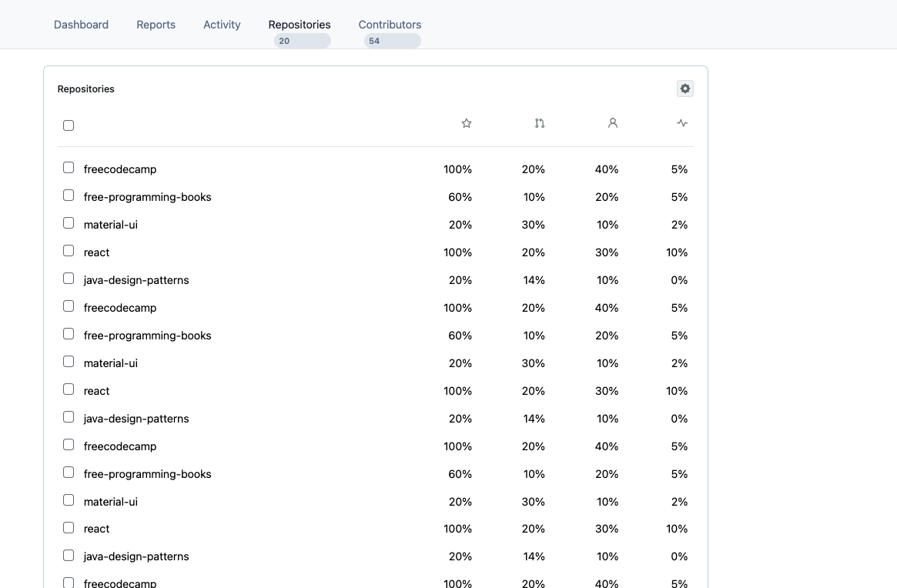Click the contributors person column icon
Image resolution: width=897 pixels, height=588 pixels.
pos(613,123)
